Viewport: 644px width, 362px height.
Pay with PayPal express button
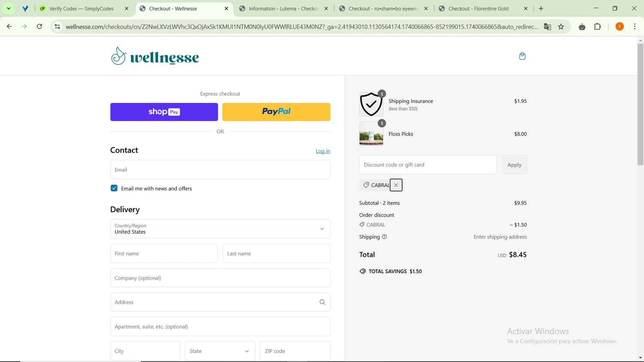coord(276,112)
